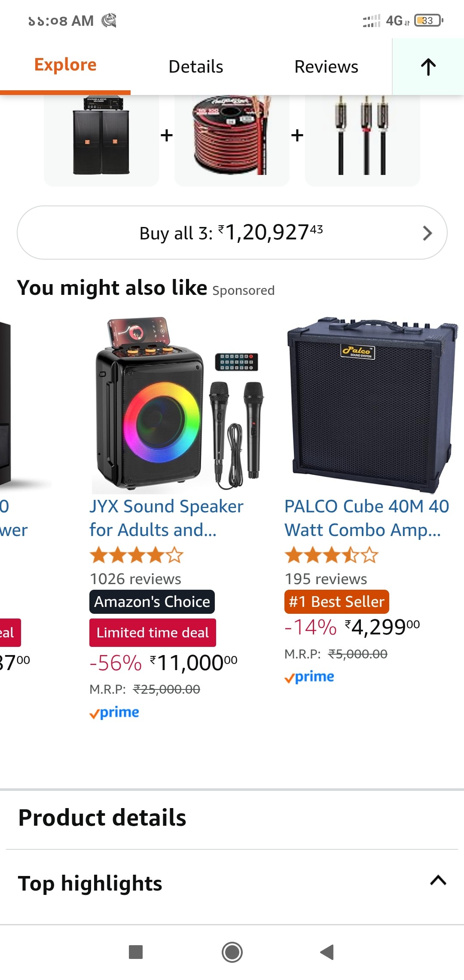Tap the Android home circle icon
This screenshot has height=980, width=464.
click(232, 952)
